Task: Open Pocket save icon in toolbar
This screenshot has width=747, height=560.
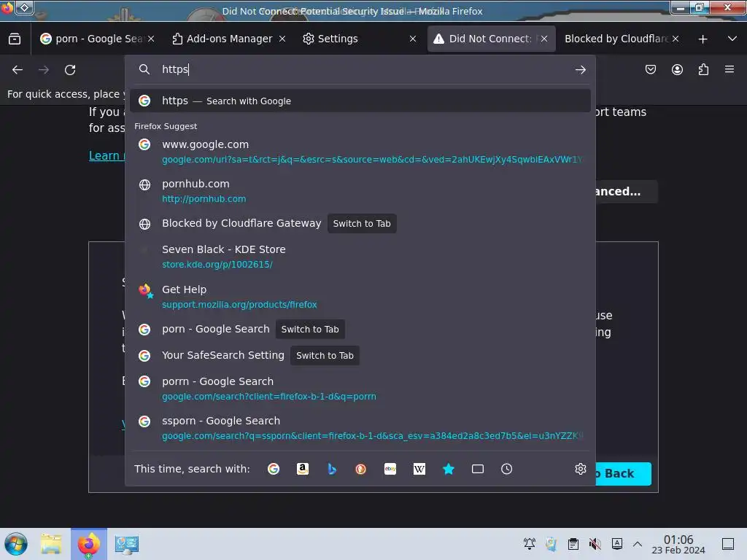Action: (650, 69)
